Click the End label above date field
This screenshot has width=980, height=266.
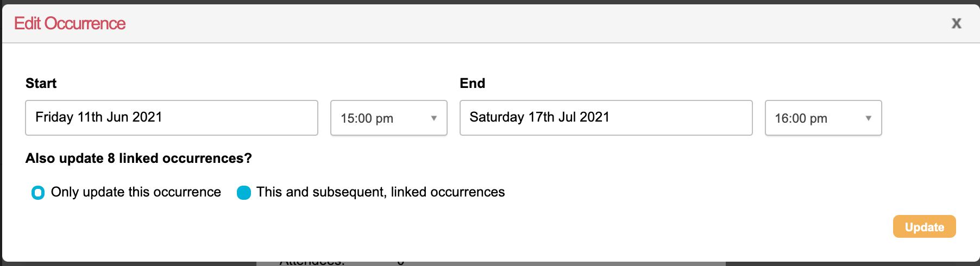click(x=472, y=83)
